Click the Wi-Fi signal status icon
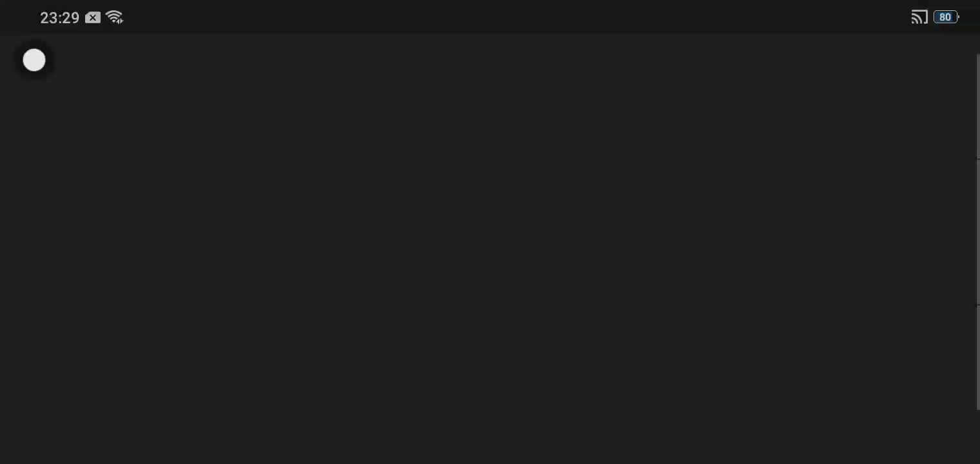The image size is (980, 464). [x=115, y=17]
